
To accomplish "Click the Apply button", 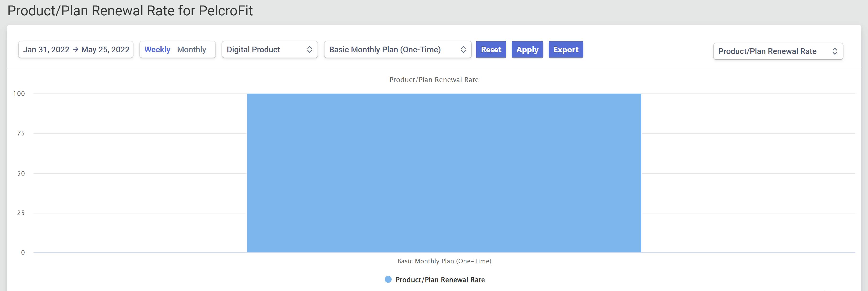I will (x=527, y=49).
